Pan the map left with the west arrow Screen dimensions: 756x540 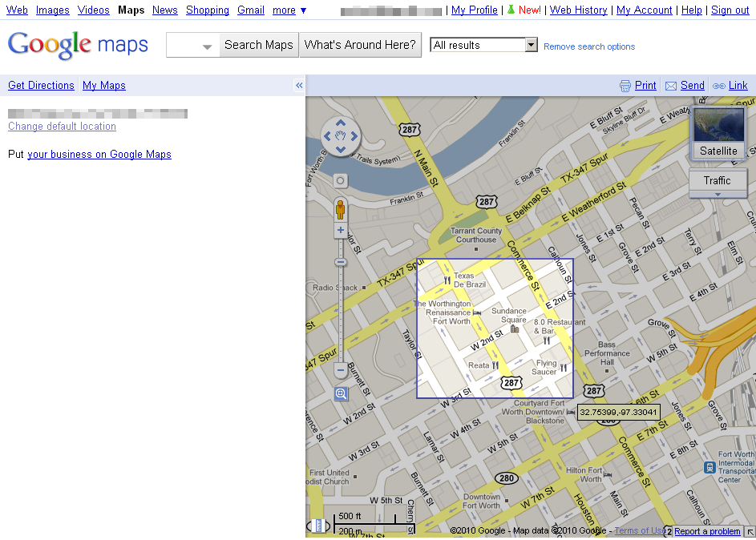coord(328,137)
